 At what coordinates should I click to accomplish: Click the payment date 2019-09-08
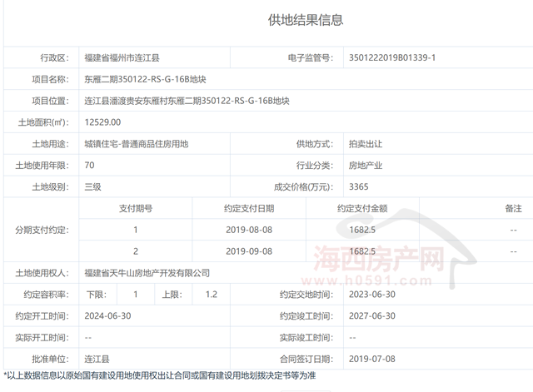click(249, 251)
